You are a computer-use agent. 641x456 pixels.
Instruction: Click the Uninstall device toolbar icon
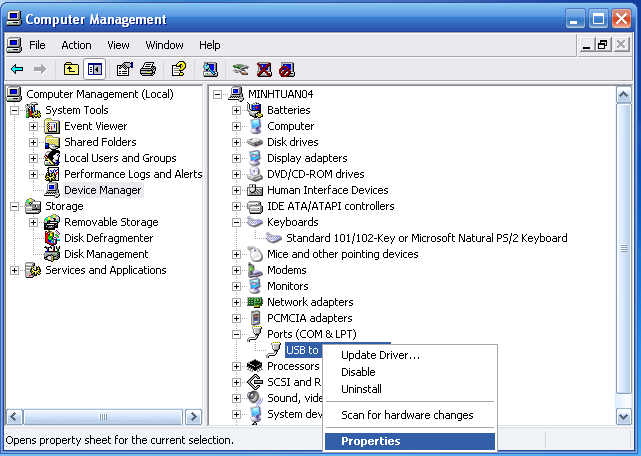pyautogui.click(x=264, y=70)
